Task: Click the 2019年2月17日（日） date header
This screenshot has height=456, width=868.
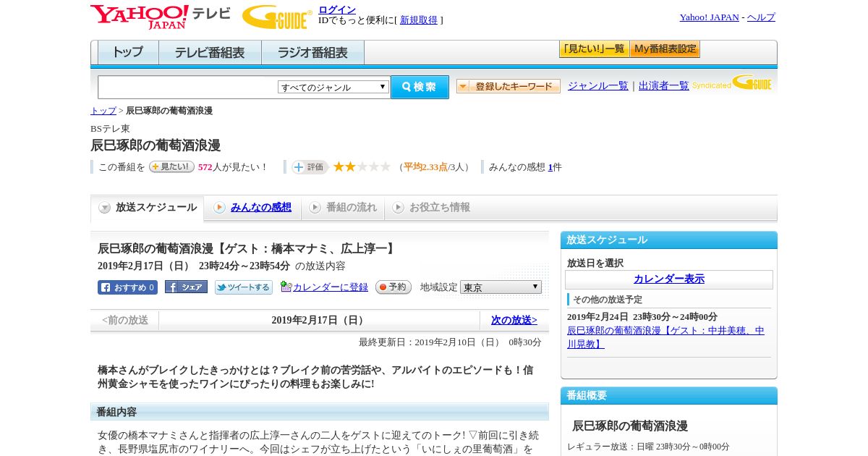Action: click(319, 320)
